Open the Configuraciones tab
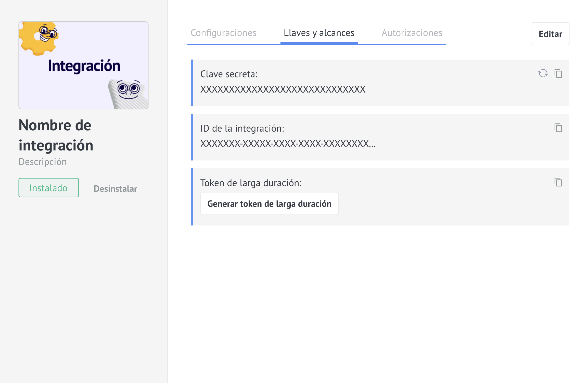The height and width of the screenshot is (383, 588). [x=223, y=33]
